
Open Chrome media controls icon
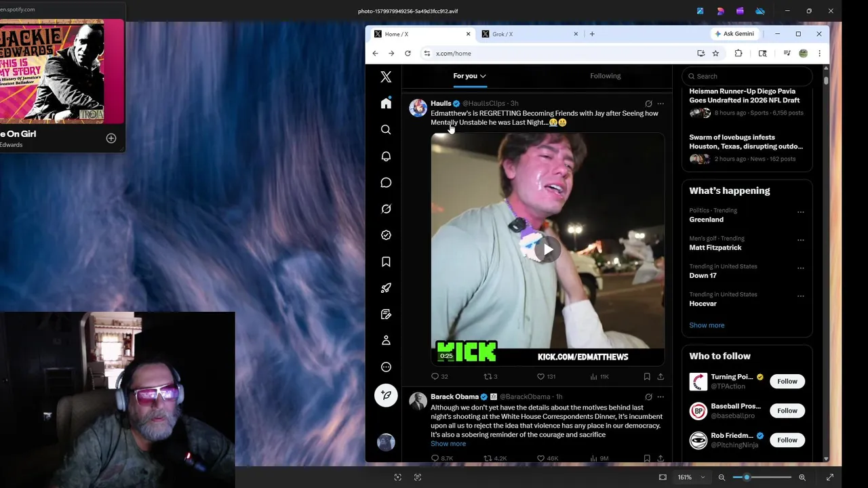(x=787, y=54)
